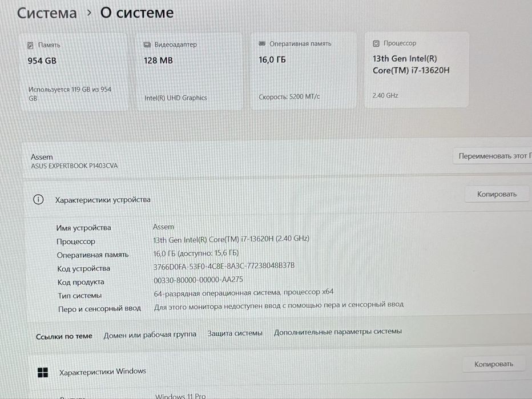Screen dimensions: 532x399
Task: Copy Windows specs with Копировать in Характеристики Windows
Action: coord(493,364)
